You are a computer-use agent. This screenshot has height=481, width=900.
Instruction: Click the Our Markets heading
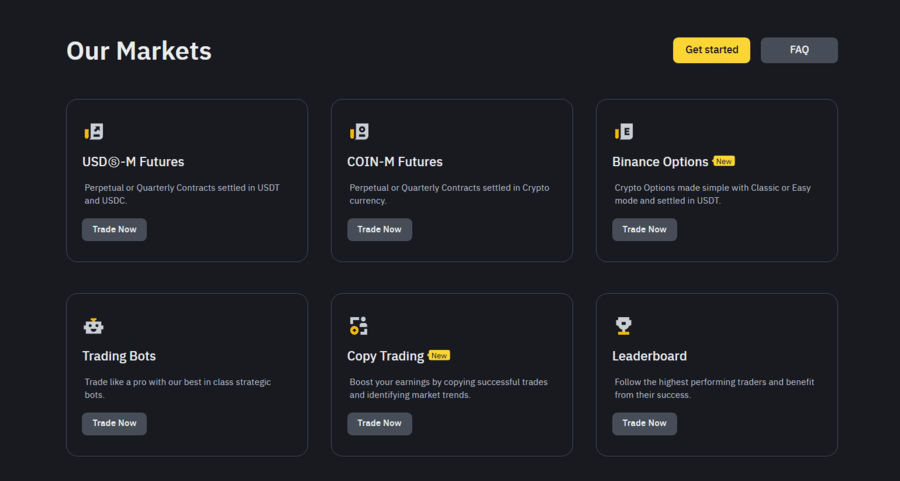139,51
